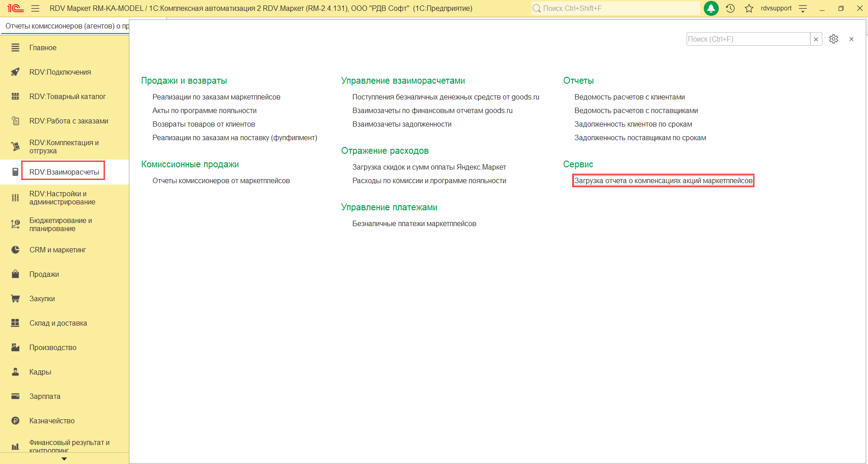This screenshot has width=868, height=464.
Task: Focus the Поиск (Ctrl+F) field
Action: (748, 39)
